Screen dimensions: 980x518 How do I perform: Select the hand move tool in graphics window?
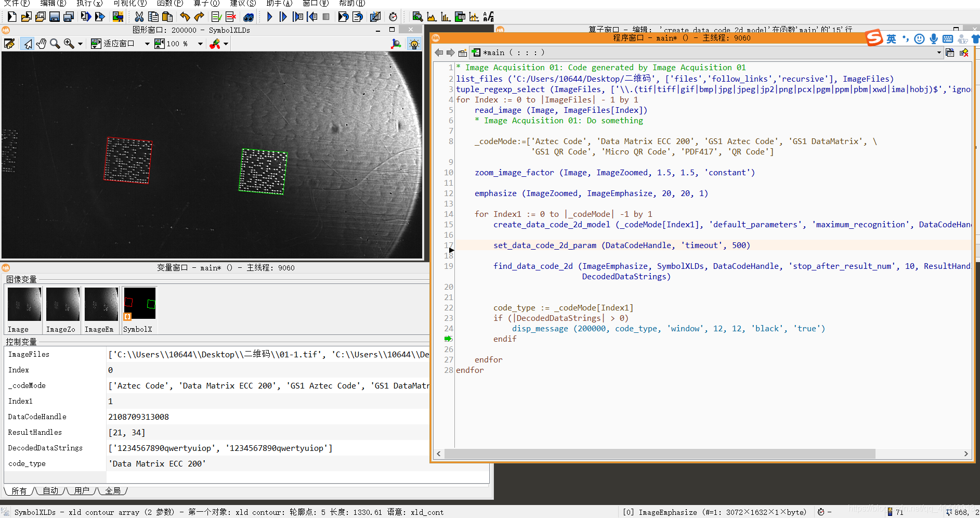[41, 44]
